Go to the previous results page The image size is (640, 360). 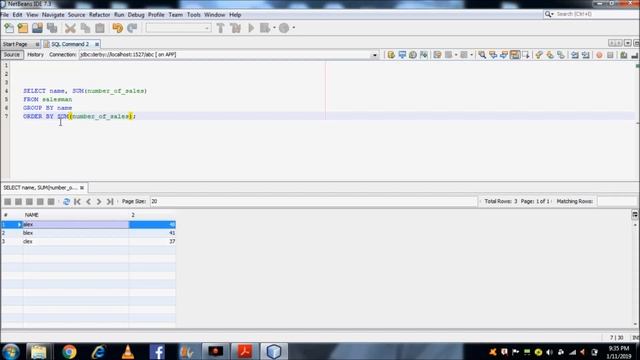coord(89,202)
